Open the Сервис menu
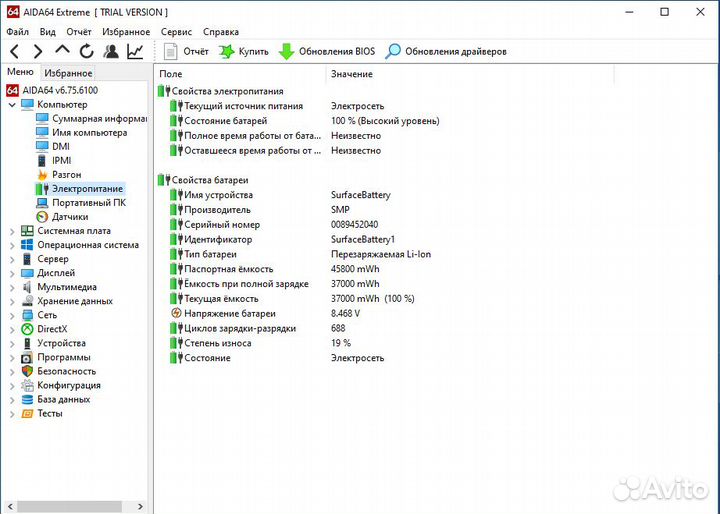The image size is (720, 514). click(176, 32)
